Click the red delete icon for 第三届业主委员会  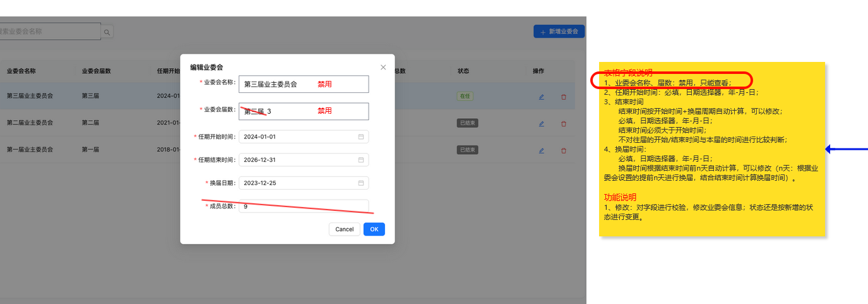click(564, 97)
